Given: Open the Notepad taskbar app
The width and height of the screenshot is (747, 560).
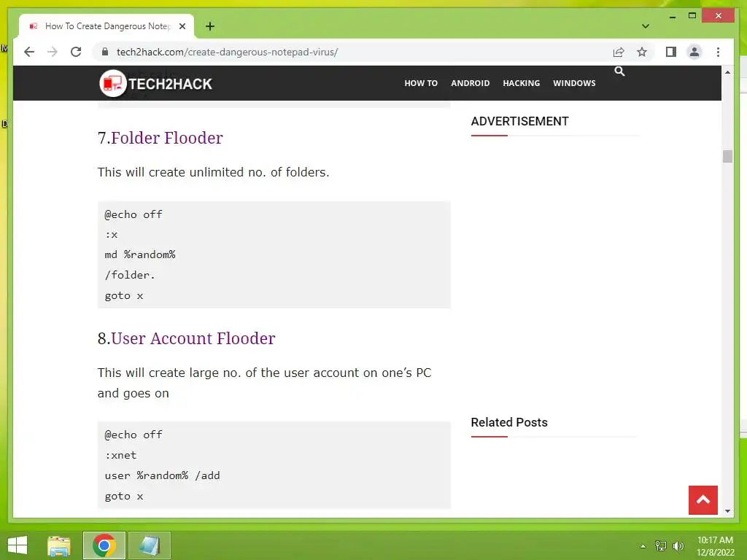Looking at the screenshot, I should click(149, 545).
